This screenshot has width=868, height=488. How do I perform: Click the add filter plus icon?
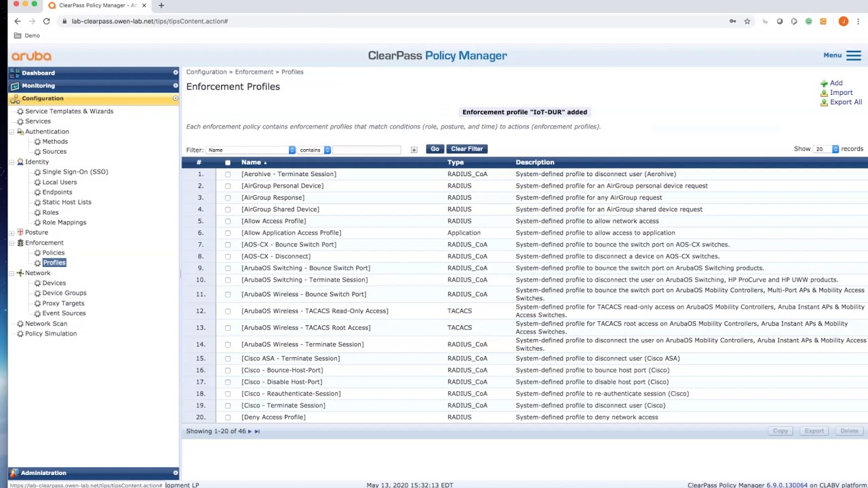click(414, 150)
